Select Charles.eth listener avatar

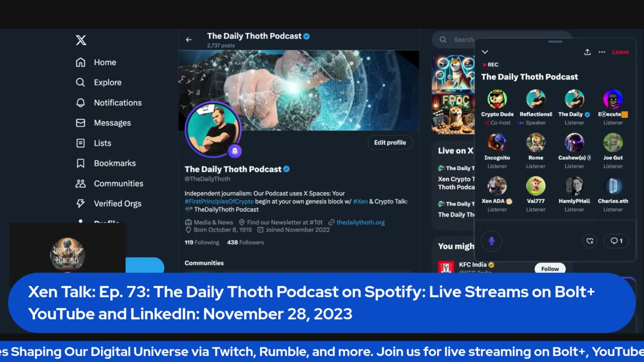click(613, 186)
